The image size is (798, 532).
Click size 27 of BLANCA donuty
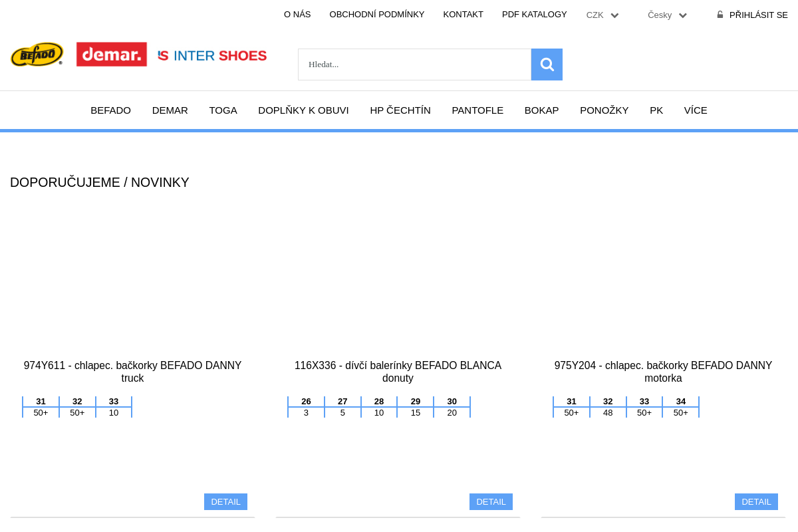pos(342,402)
